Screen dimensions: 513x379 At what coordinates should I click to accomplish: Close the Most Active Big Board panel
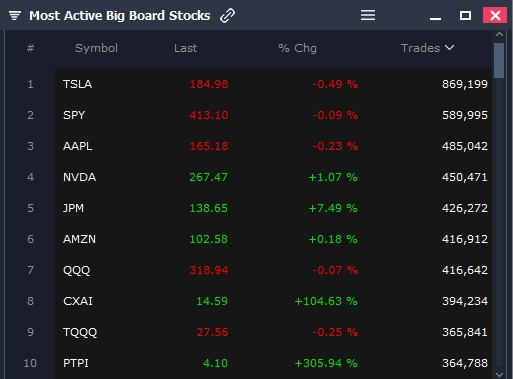pyautogui.click(x=495, y=15)
